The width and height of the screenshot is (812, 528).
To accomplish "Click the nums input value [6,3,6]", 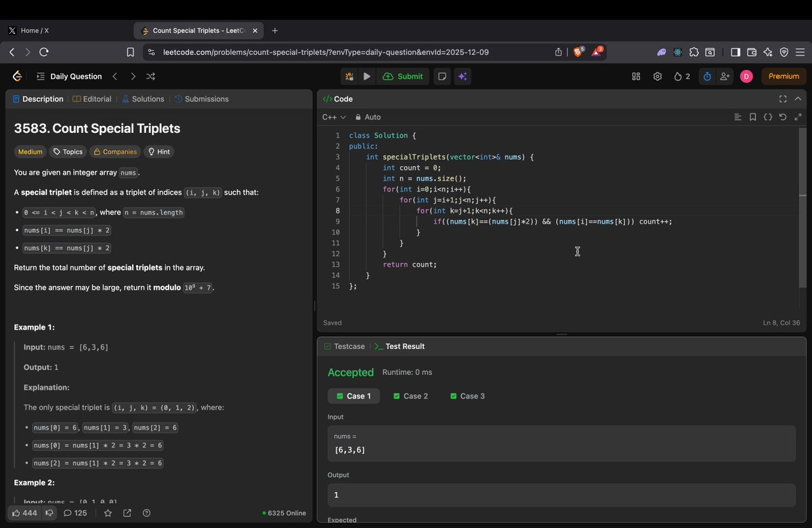I will (x=350, y=450).
